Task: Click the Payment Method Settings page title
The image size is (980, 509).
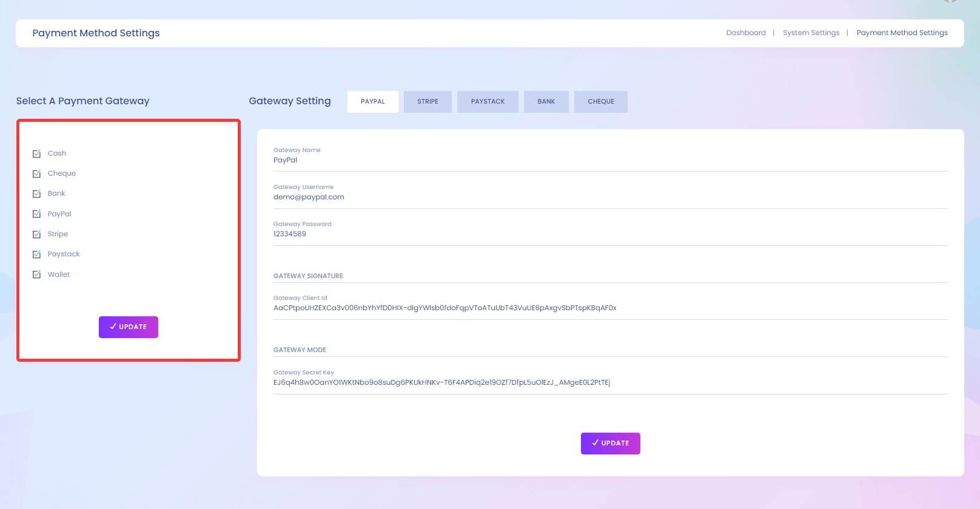Action: point(96,33)
